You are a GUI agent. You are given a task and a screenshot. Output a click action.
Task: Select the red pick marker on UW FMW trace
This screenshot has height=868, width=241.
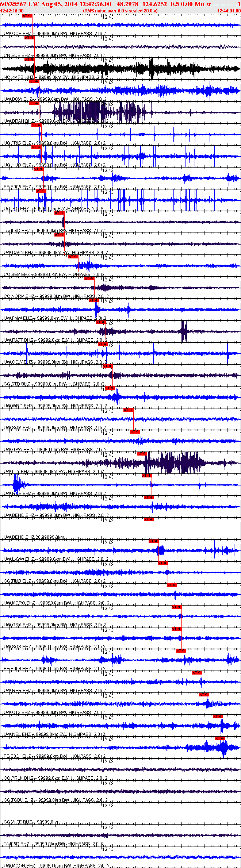pos(94,300)
